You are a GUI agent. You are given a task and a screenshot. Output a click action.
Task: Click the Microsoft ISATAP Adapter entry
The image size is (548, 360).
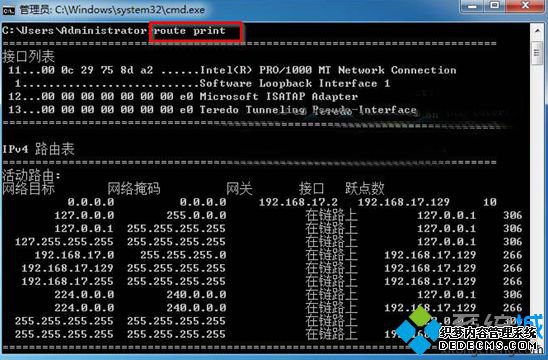183,96
